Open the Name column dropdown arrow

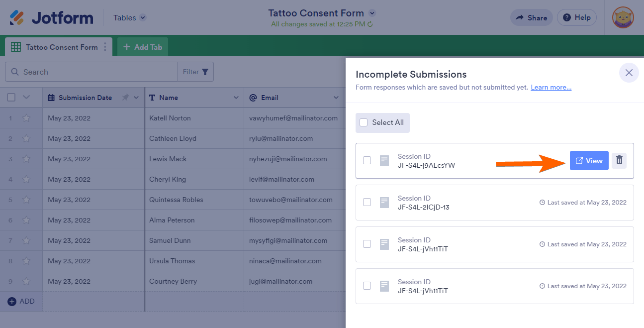(236, 98)
